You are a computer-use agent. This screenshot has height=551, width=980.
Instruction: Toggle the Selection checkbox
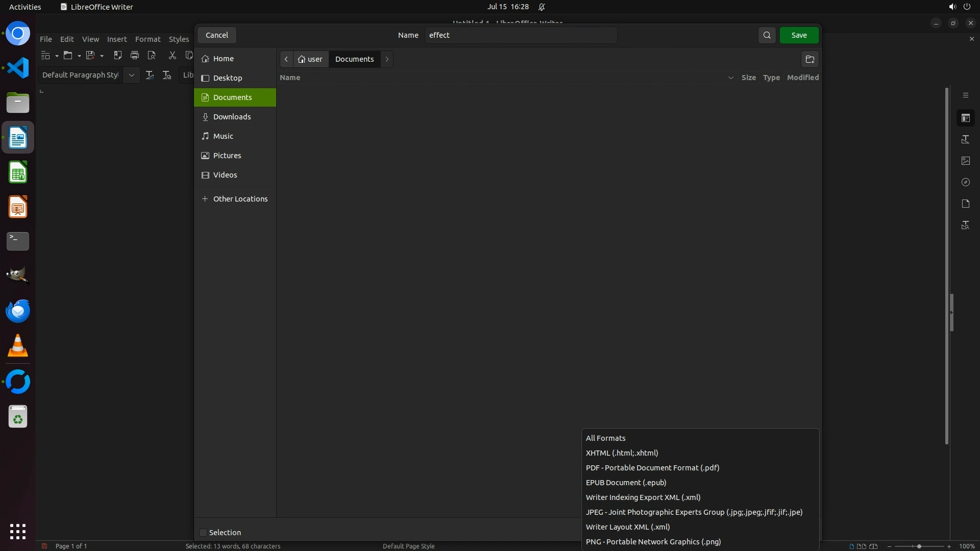tap(203, 533)
